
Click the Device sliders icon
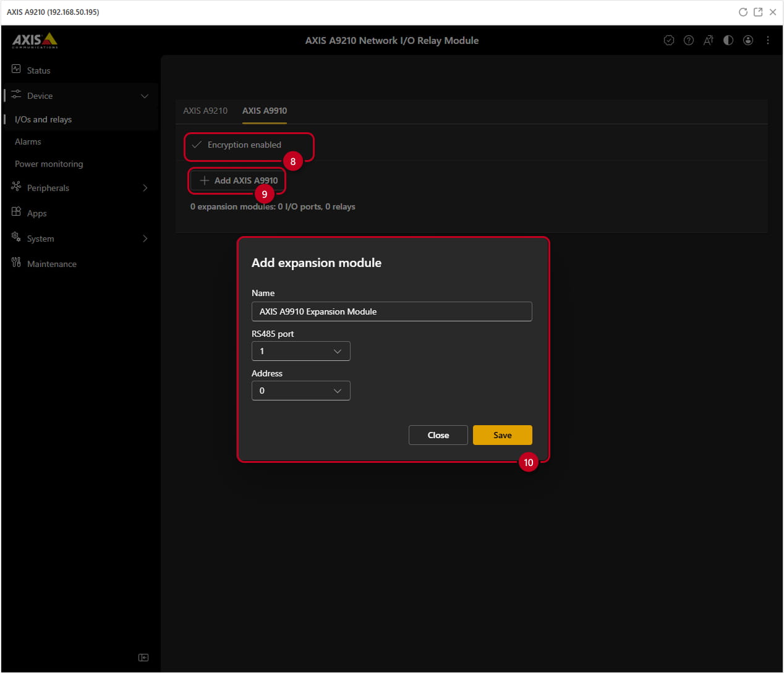pos(16,95)
